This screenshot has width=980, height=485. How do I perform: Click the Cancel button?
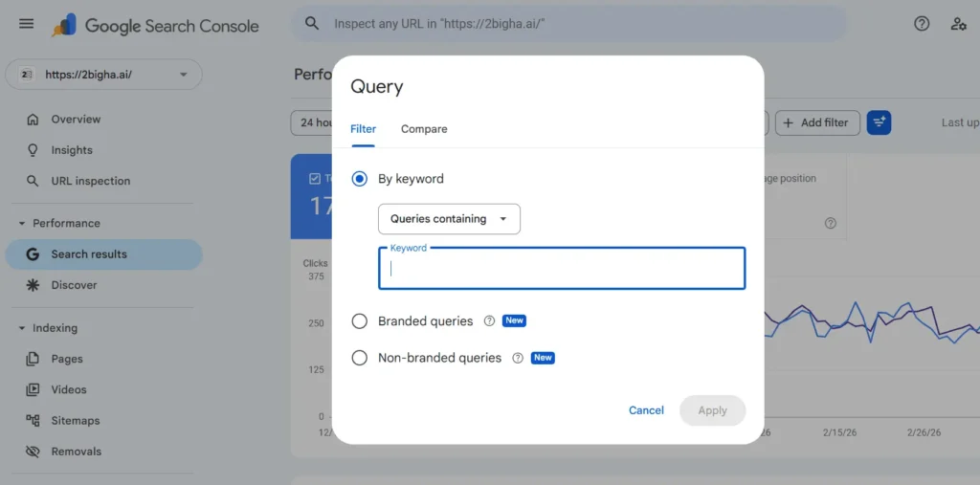point(646,410)
